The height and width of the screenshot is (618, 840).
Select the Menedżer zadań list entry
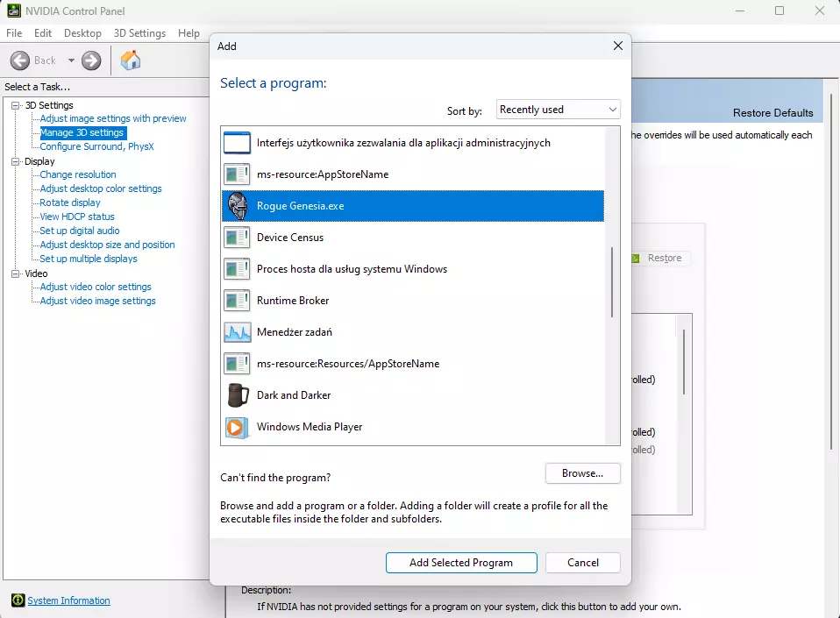coord(413,332)
